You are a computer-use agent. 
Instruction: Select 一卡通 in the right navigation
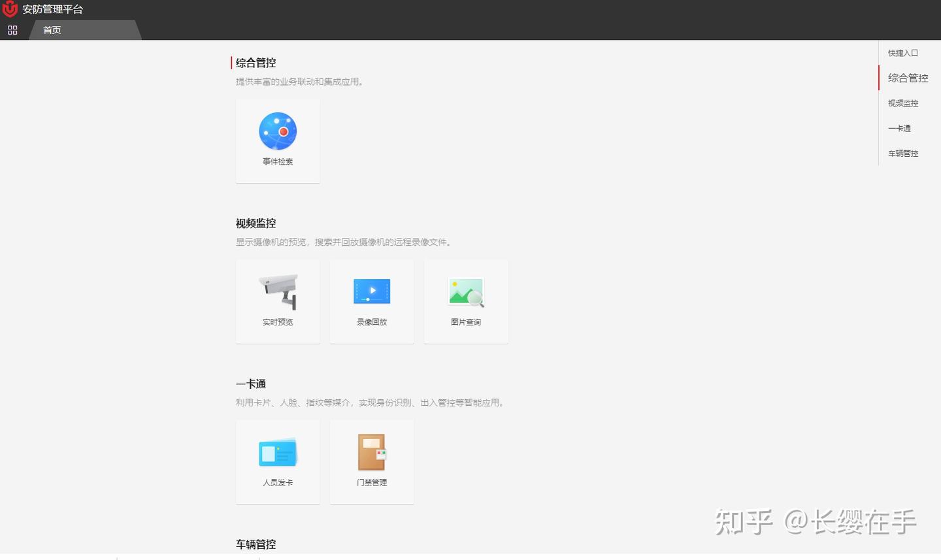point(899,128)
